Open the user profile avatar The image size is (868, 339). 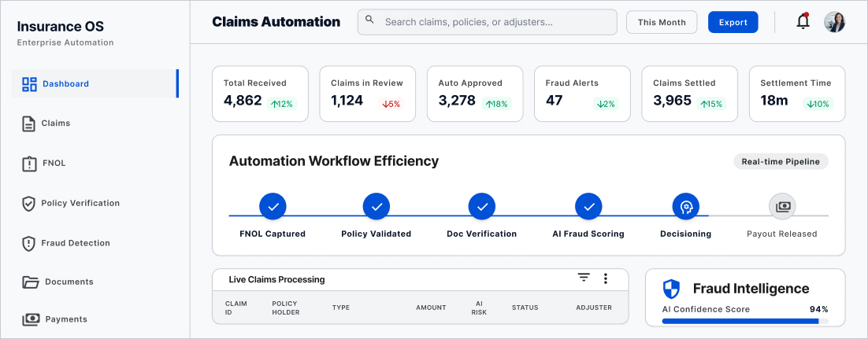834,22
